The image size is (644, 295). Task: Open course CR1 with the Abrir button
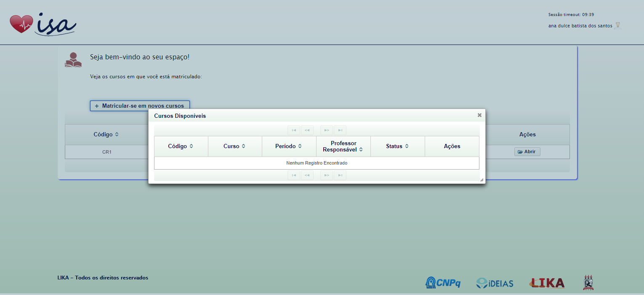tap(527, 152)
